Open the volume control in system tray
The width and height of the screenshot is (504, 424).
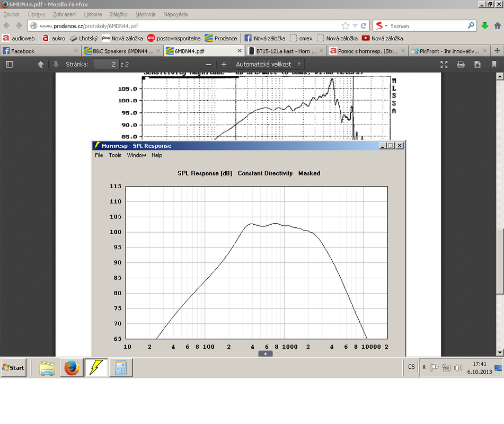[458, 368]
